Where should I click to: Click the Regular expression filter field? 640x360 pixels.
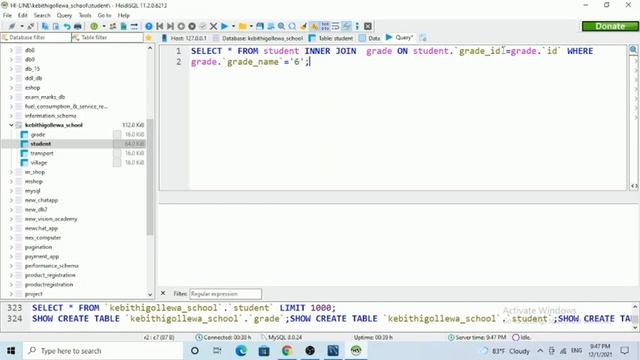tap(225, 293)
